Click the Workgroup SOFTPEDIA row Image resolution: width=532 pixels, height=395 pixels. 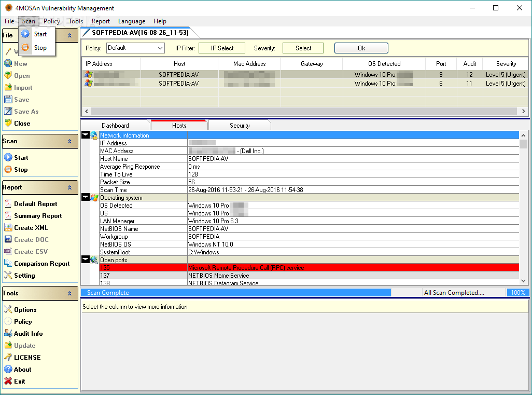click(309, 236)
